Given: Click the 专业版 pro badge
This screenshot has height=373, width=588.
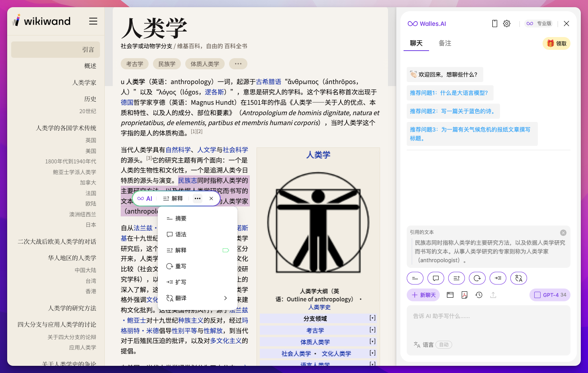Looking at the screenshot, I should pos(539,24).
